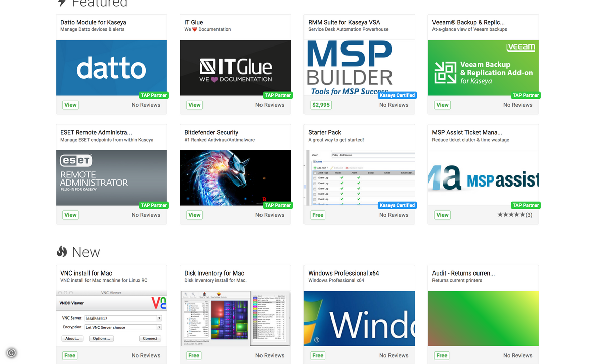Open MSP Assist Ticket Mana... title

click(x=467, y=132)
